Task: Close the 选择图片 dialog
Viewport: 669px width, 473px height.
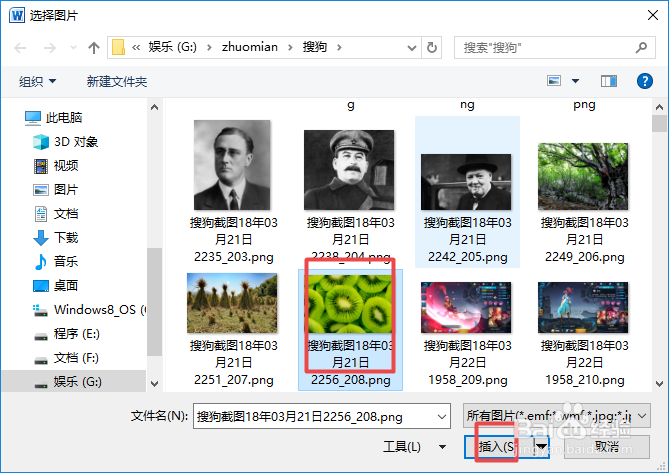Action: (652, 16)
